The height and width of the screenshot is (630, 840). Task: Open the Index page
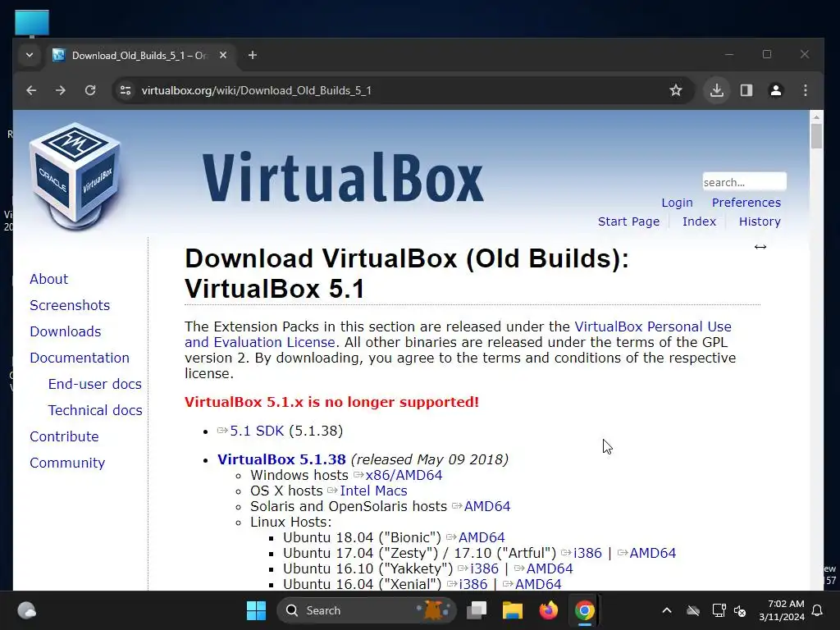pyautogui.click(x=699, y=221)
